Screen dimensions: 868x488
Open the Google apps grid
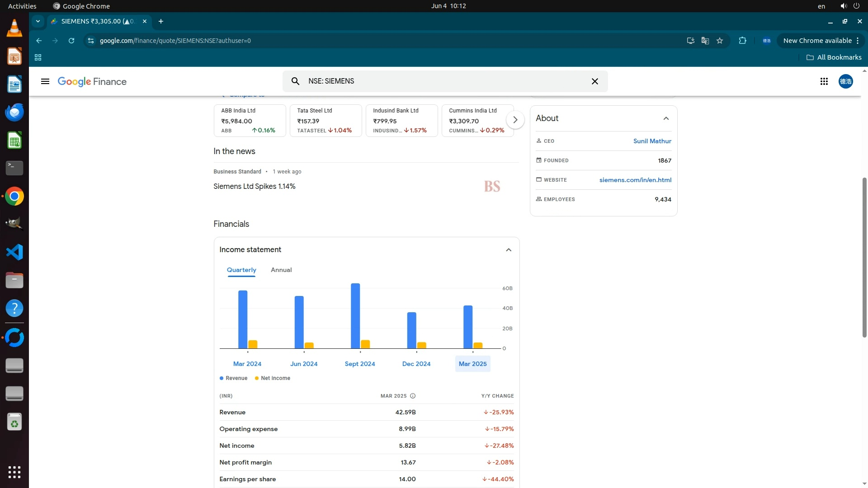(x=824, y=81)
